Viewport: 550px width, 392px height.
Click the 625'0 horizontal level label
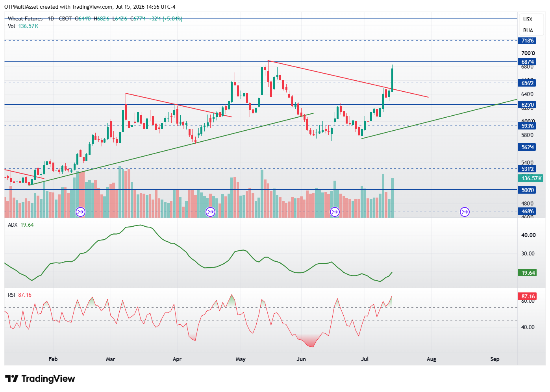pyautogui.click(x=527, y=105)
